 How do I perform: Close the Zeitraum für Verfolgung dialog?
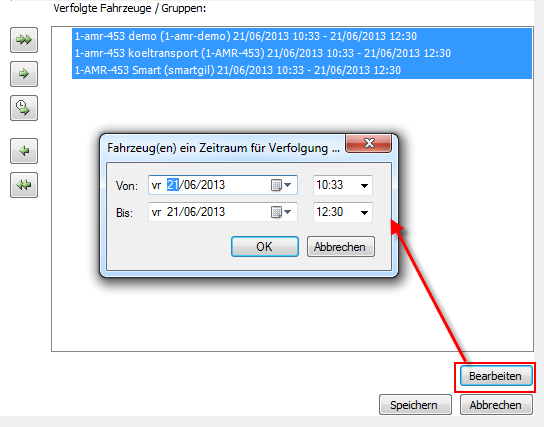[368, 143]
